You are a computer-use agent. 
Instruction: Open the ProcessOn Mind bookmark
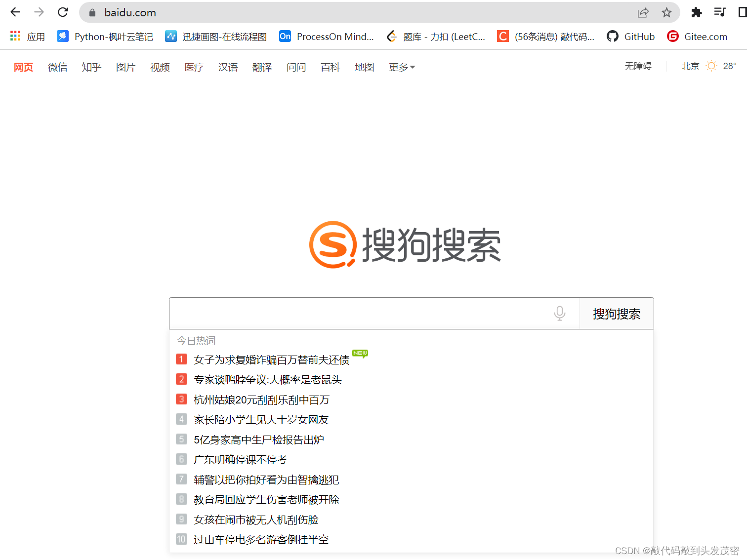point(327,37)
